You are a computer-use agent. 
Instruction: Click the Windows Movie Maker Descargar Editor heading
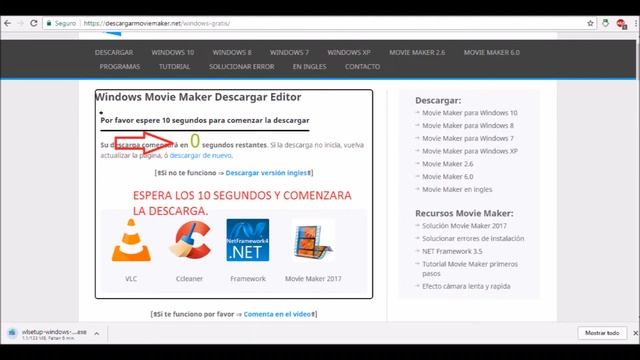coord(198,97)
